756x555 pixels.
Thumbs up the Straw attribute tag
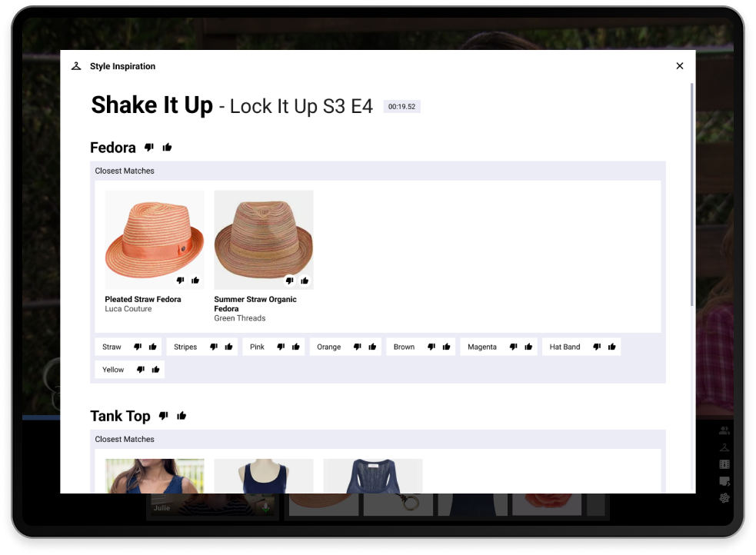pos(153,347)
